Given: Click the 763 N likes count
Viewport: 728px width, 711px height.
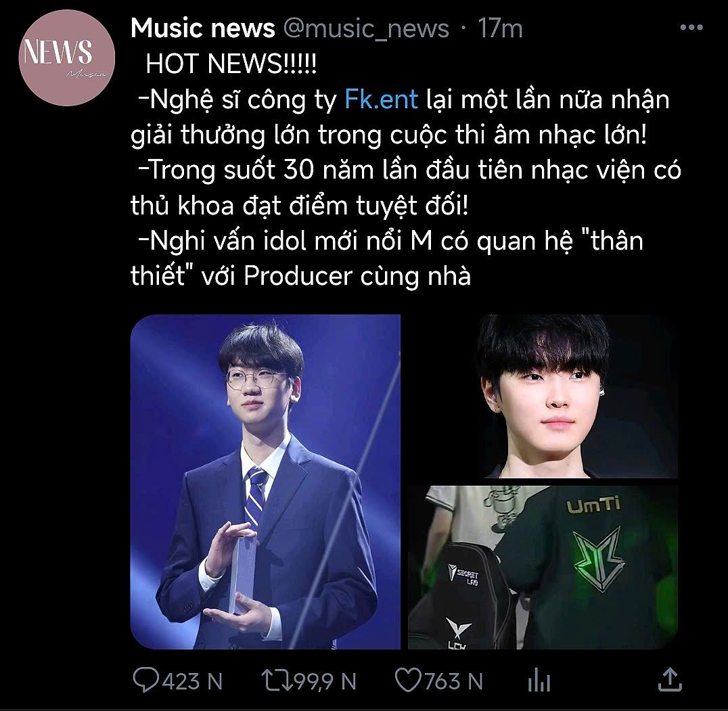Looking at the screenshot, I should tap(453, 681).
